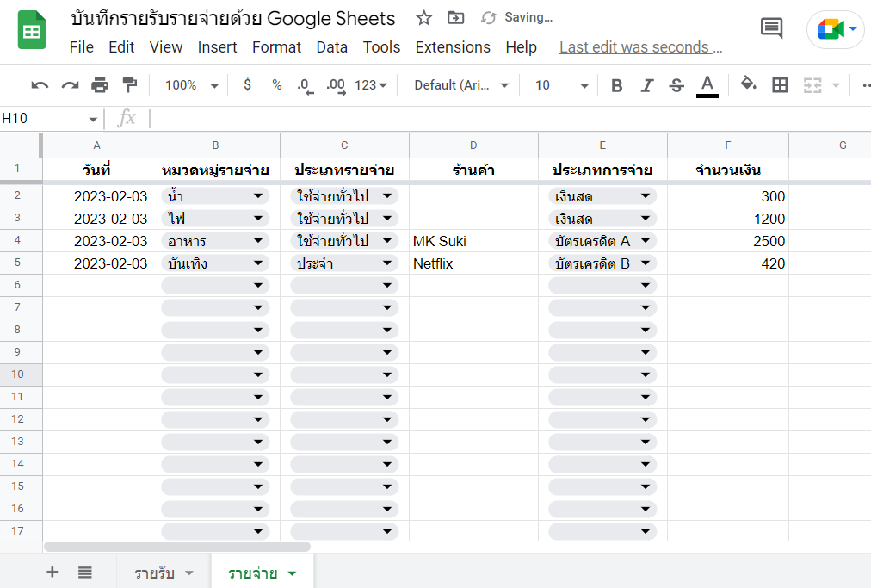Click the Print icon
Screen dimensions: 871x588
click(100, 85)
